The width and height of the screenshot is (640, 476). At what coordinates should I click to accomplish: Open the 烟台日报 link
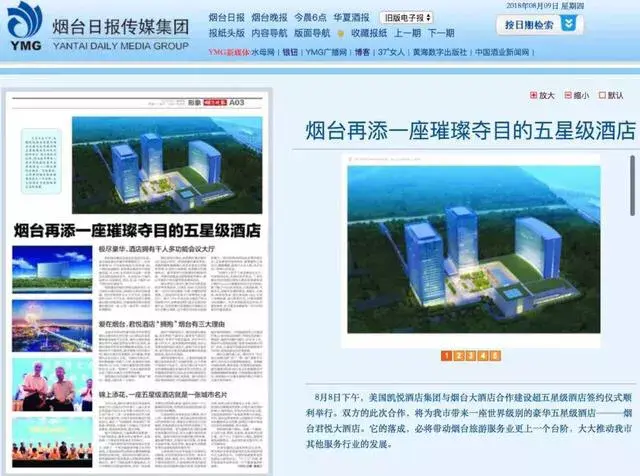point(227,18)
